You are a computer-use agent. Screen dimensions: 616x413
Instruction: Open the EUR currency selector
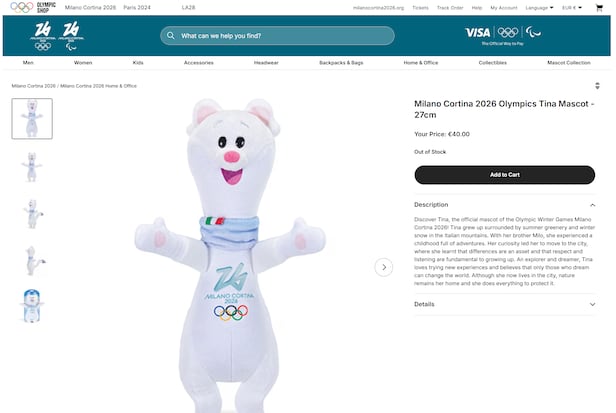(x=573, y=7)
